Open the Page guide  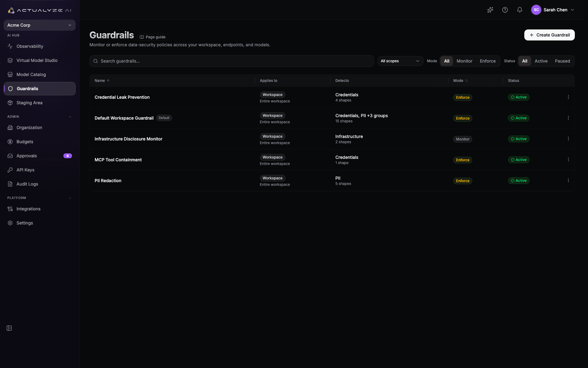pyautogui.click(x=153, y=37)
